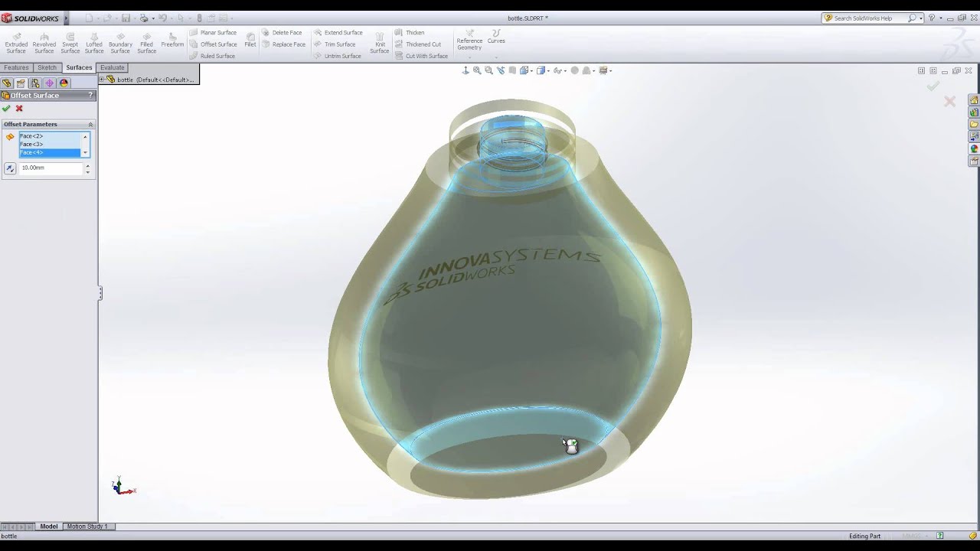Screen dimensions: 980x551
Task: Select the Knit Surface tool
Action: (x=380, y=43)
